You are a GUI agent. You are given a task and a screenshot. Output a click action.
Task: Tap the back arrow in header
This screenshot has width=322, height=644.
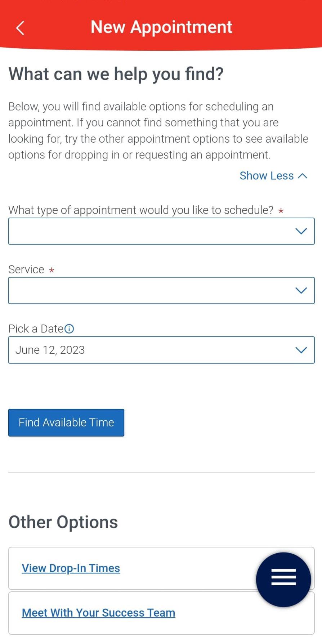(20, 28)
